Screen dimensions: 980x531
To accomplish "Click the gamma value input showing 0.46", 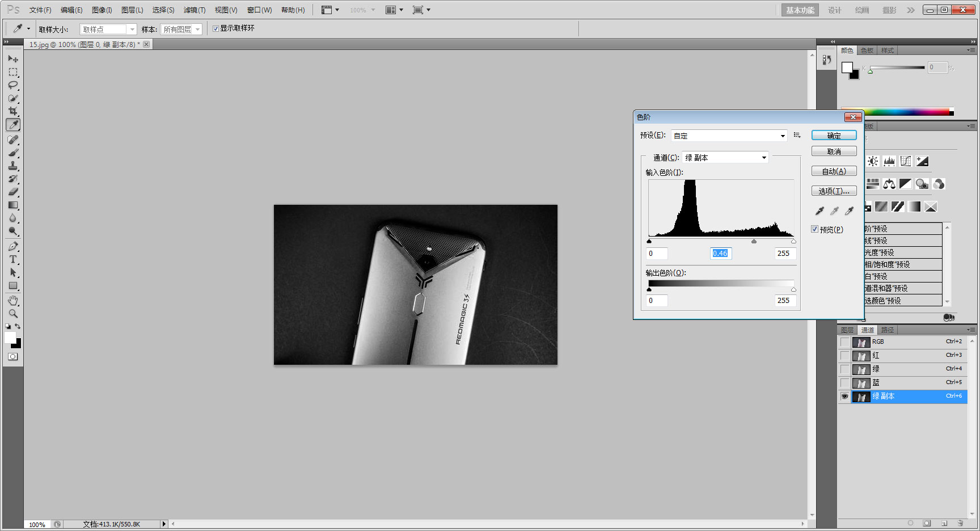I will [720, 253].
